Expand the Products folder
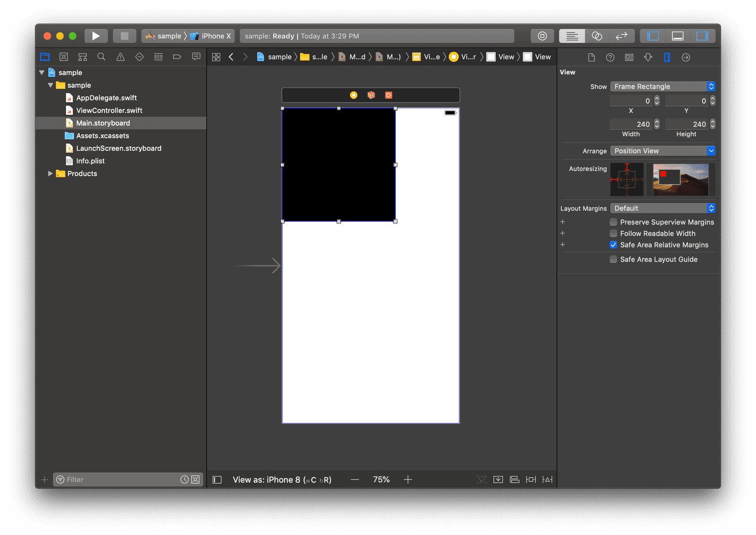 51,173
